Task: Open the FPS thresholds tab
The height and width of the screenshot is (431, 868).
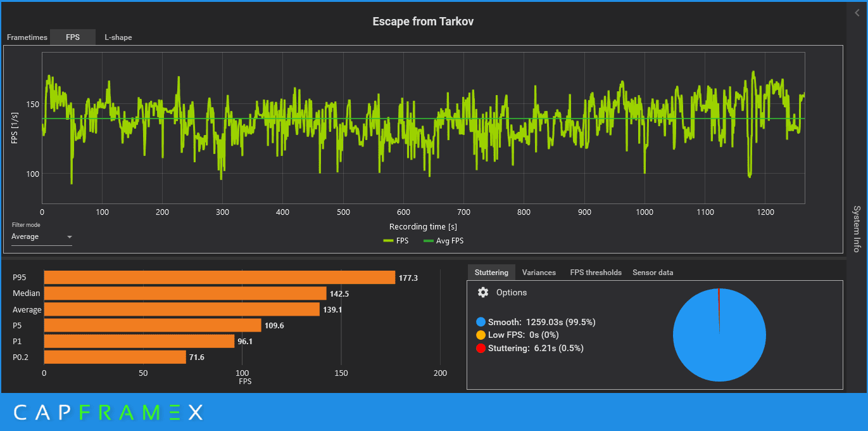Action: point(596,273)
